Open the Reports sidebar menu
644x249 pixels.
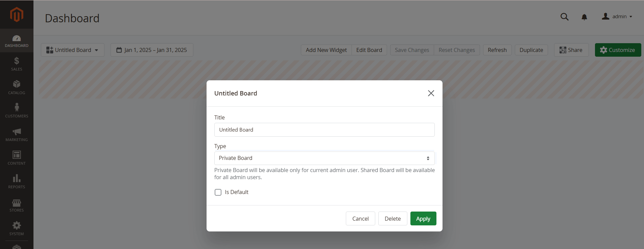point(17,182)
